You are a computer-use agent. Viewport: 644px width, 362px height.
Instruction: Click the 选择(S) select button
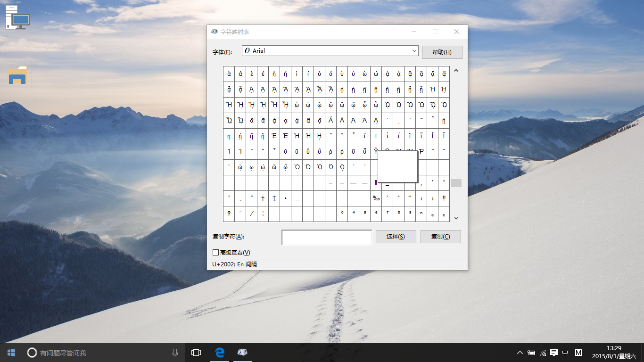(396, 237)
